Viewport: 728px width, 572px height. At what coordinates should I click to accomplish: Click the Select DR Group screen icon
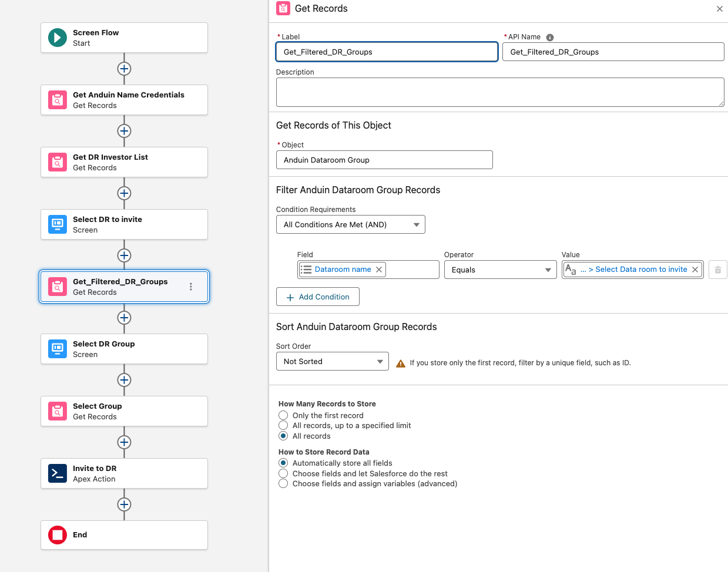coord(57,349)
